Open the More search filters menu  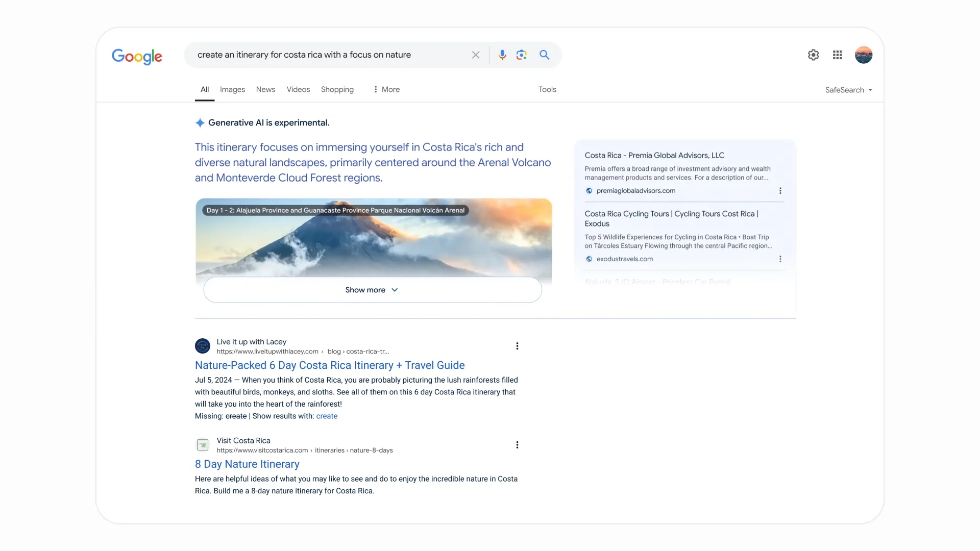click(x=386, y=89)
